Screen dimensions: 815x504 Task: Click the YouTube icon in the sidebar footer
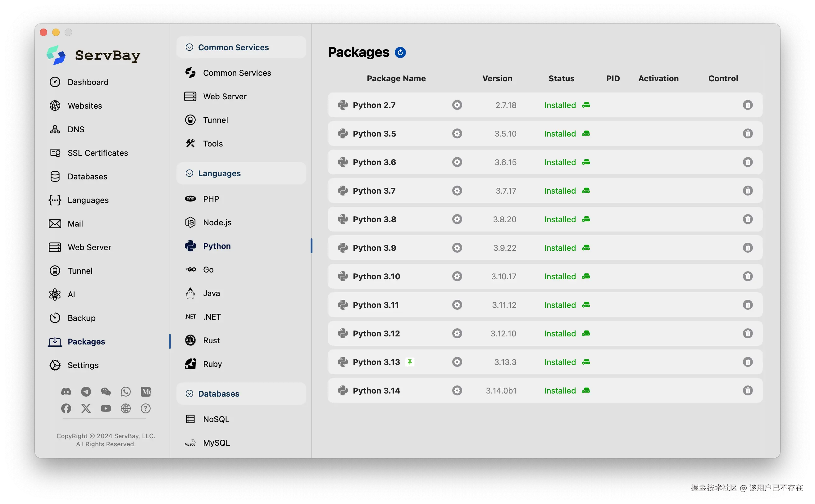coord(106,409)
